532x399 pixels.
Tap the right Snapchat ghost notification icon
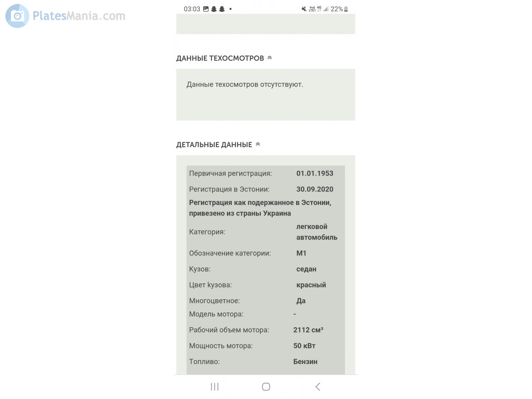222,9
